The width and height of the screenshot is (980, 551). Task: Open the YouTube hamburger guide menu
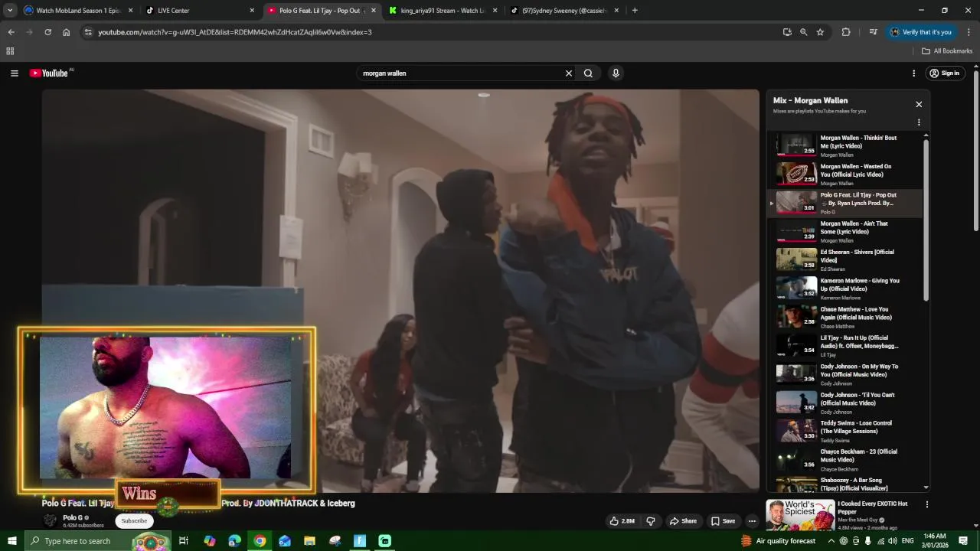[15, 73]
